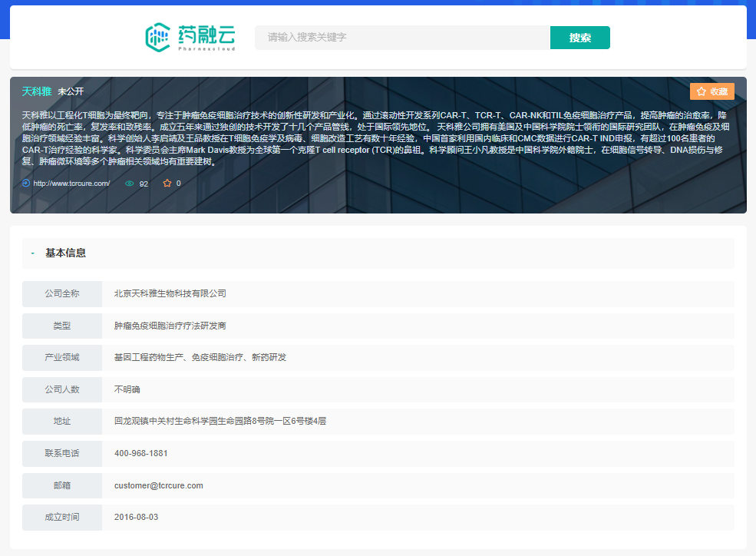Click the 药融云 Pharnexcloud logo
Viewport: 756px width, 556px height.
pyautogui.click(x=190, y=37)
